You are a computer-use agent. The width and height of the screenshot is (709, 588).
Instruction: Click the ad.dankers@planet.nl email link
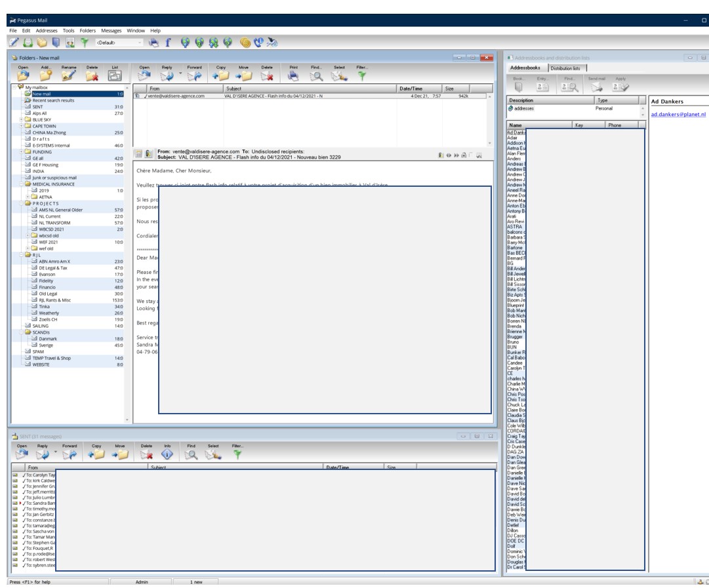(x=678, y=114)
